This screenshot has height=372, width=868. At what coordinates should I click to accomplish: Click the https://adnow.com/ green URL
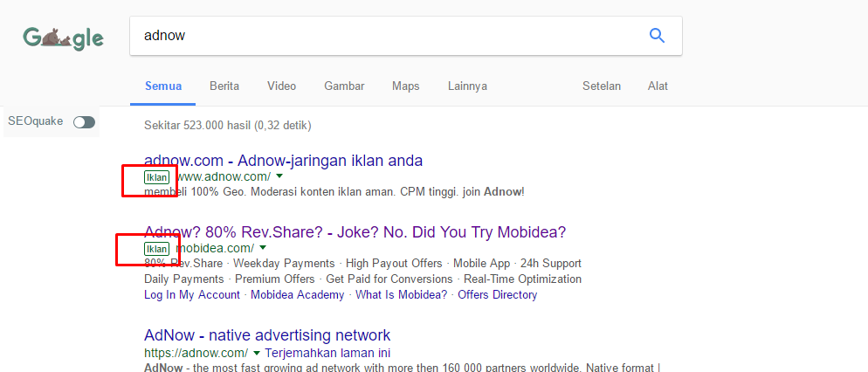point(196,353)
